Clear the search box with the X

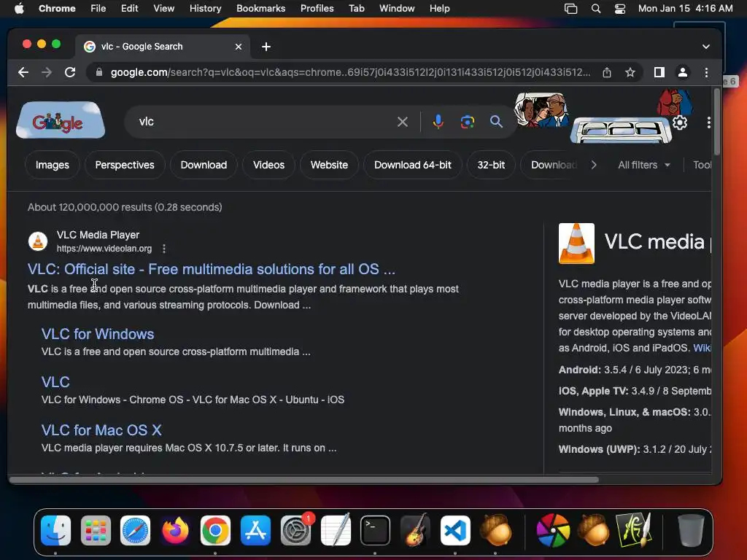[403, 122]
